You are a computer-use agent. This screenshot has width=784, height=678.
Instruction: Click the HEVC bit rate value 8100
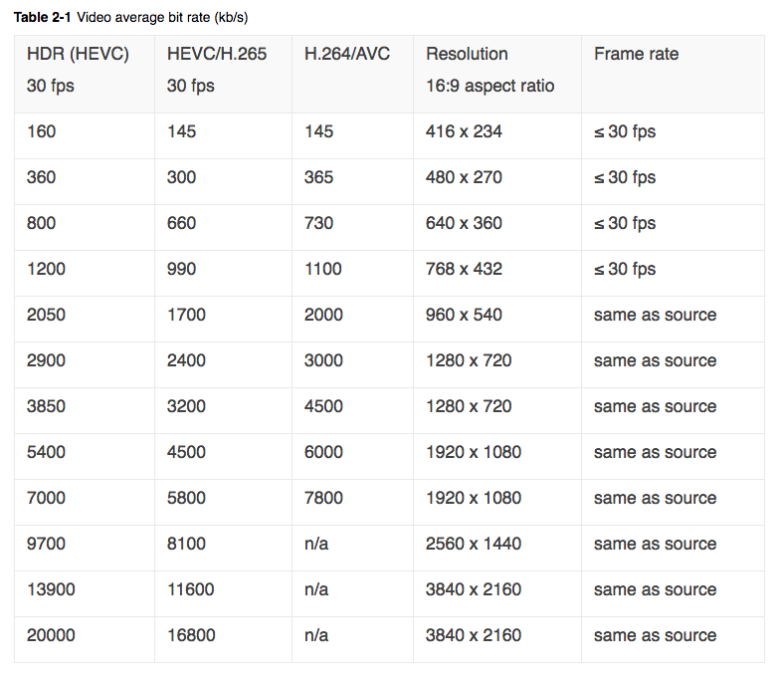pyautogui.click(x=186, y=544)
